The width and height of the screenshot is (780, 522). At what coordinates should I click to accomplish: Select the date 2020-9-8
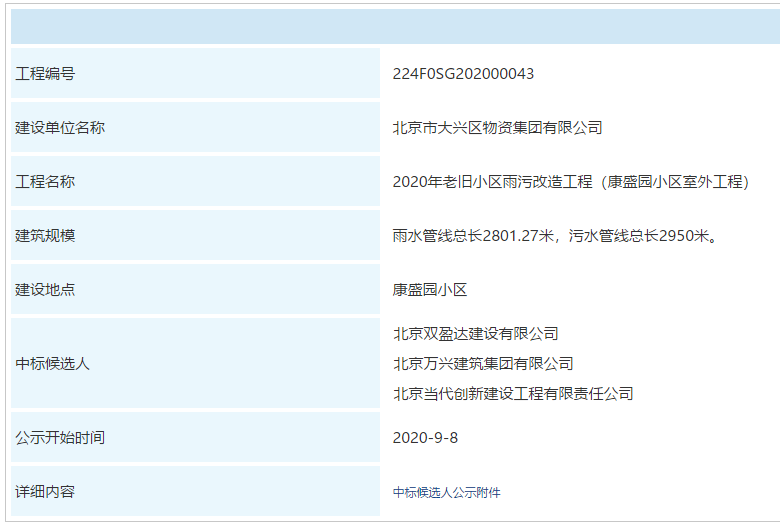pyautogui.click(x=425, y=438)
